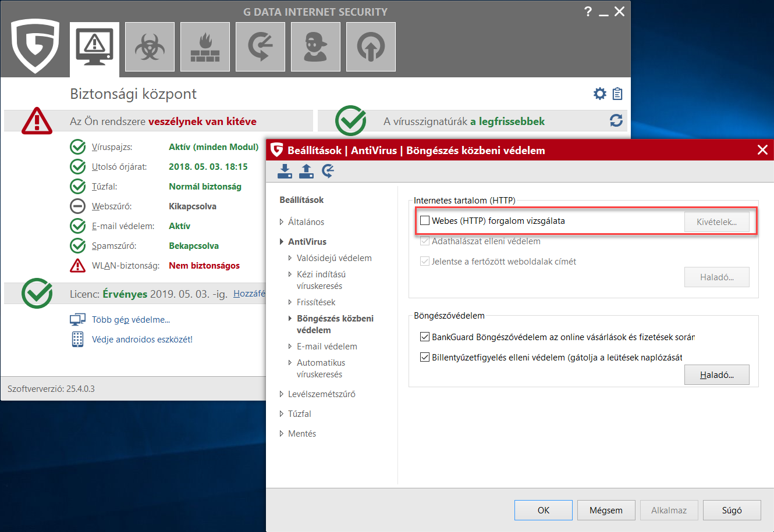Click the Hozzáfé... license link
The width and height of the screenshot is (774, 532).
pos(249,294)
